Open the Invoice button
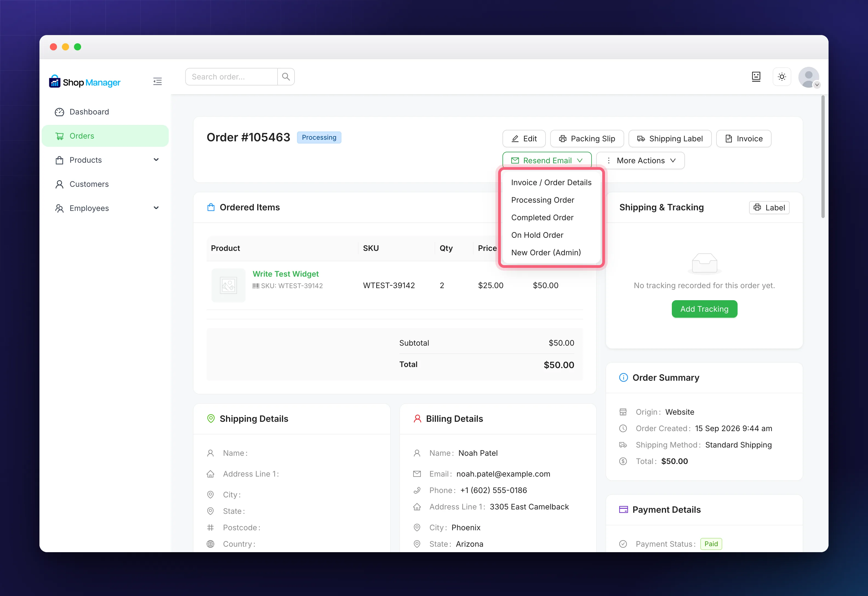Image resolution: width=868 pixels, height=596 pixels. click(744, 139)
